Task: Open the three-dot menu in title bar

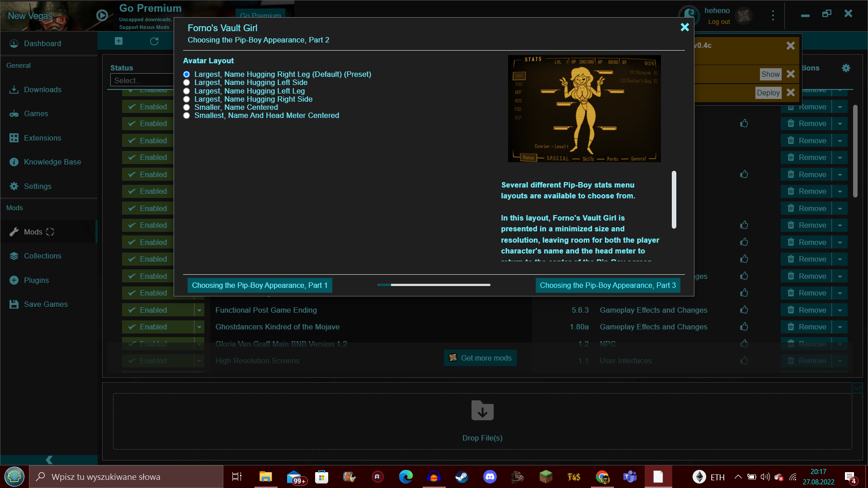Action: pyautogui.click(x=773, y=15)
